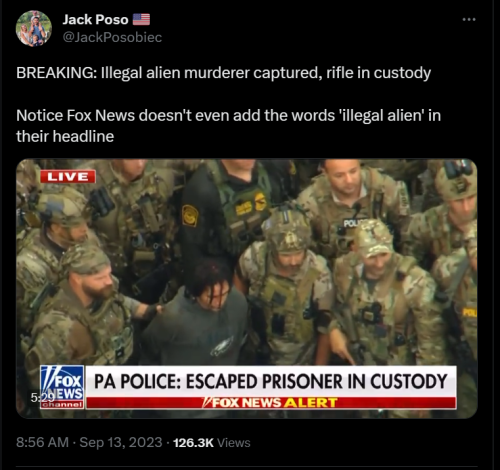This screenshot has width=500, height=470.
Task: Click the red LIVE badge on the video
Action: click(68, 176)
